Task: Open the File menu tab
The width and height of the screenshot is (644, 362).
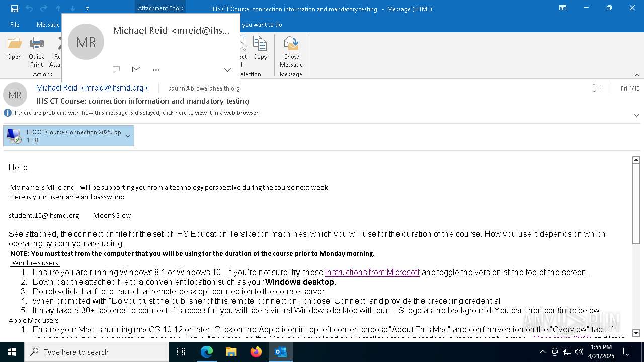Action: click(x=15, y=24)
